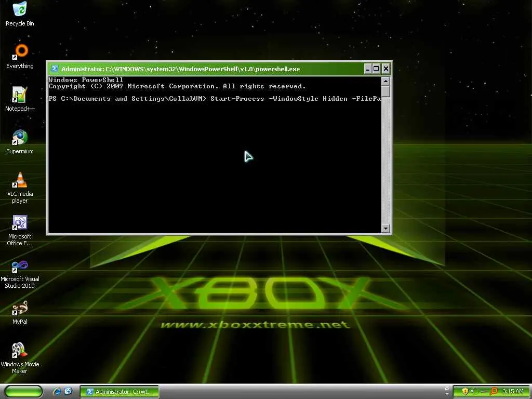532x399 pixels.
Task: Launch Internet Explorer from Quick Launch
Action: tap(57, 391)
